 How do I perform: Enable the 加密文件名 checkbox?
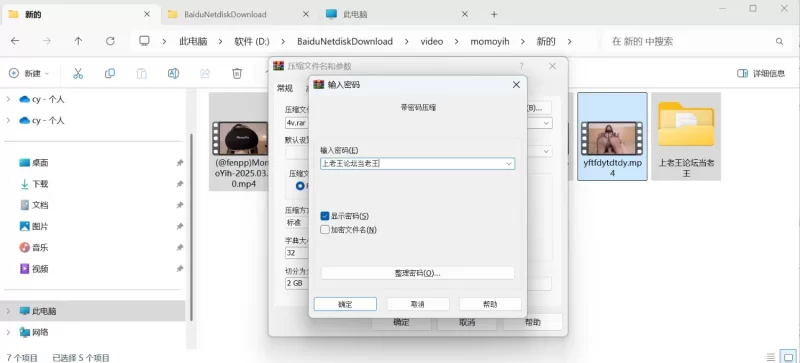[324, 230]
